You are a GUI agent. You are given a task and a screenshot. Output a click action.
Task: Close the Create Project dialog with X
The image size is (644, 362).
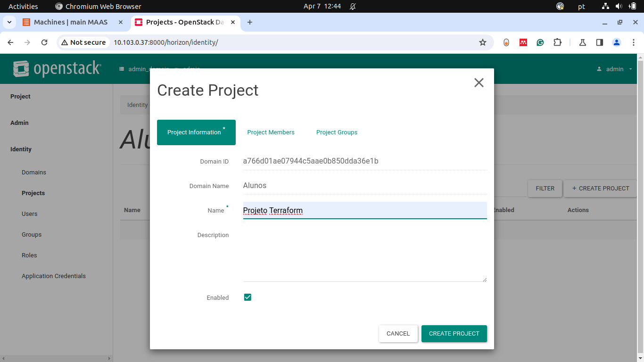479,83
